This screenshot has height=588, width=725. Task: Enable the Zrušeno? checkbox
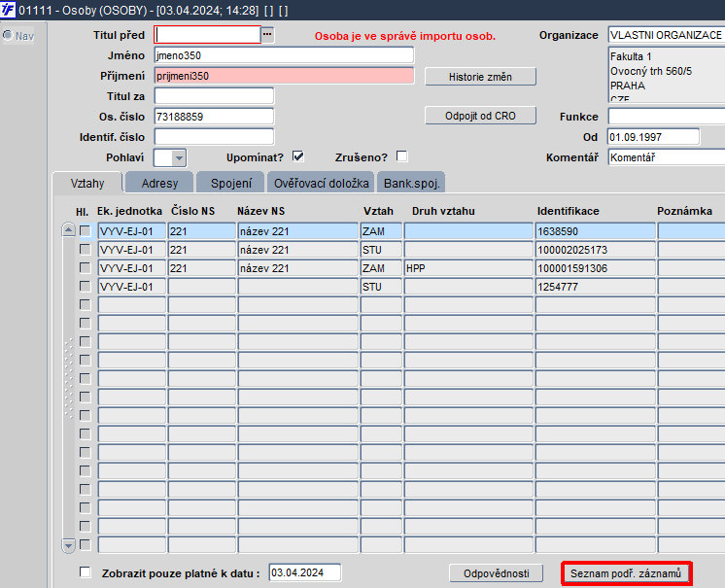401,156
